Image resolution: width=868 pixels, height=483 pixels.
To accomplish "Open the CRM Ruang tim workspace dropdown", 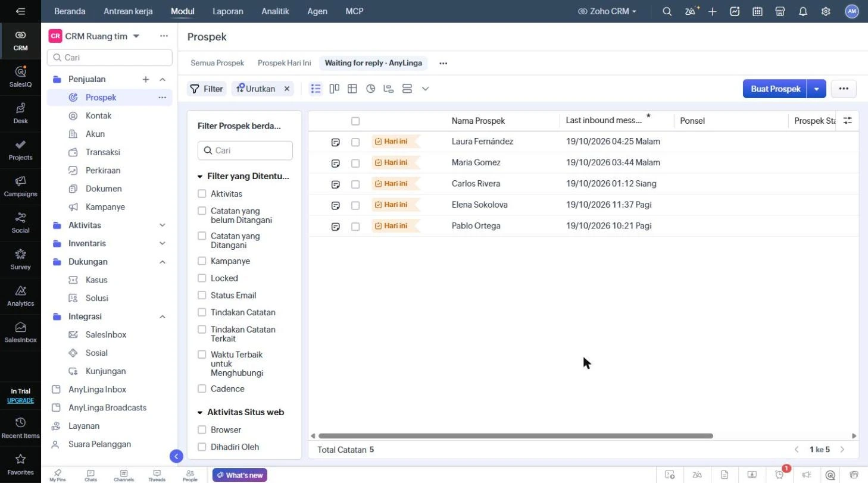I will pyautogui.click(x=136, y=36).
